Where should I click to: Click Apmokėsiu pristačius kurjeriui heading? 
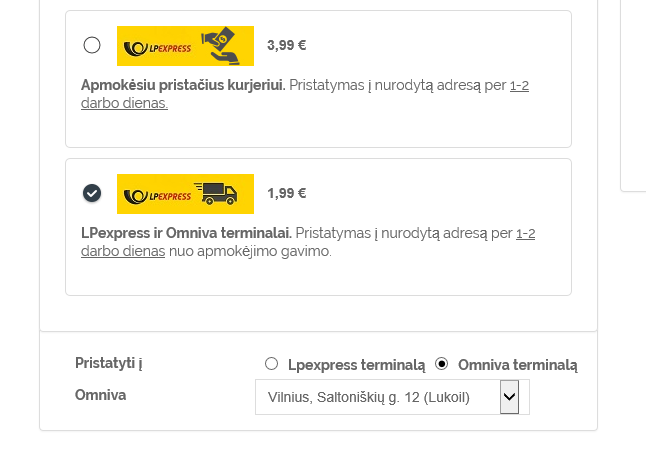point(183,86)
